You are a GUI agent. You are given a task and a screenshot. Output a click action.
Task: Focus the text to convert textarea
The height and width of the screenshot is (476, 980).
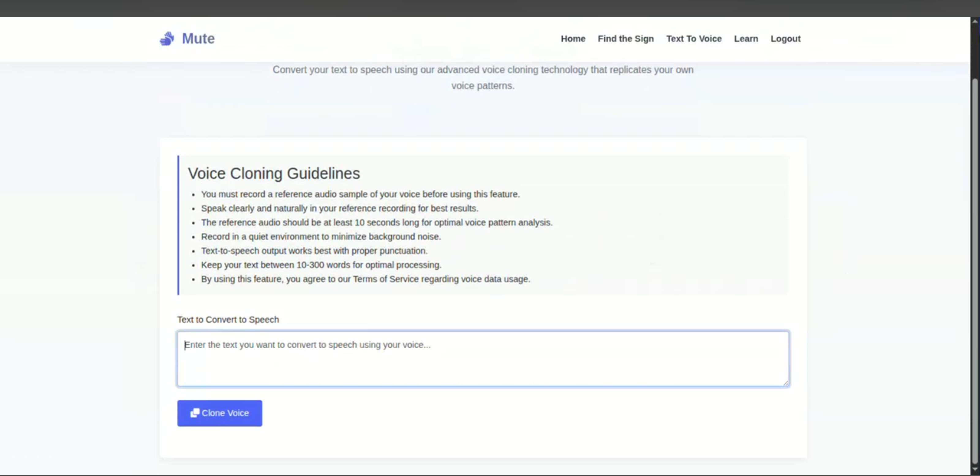(483, 359)
